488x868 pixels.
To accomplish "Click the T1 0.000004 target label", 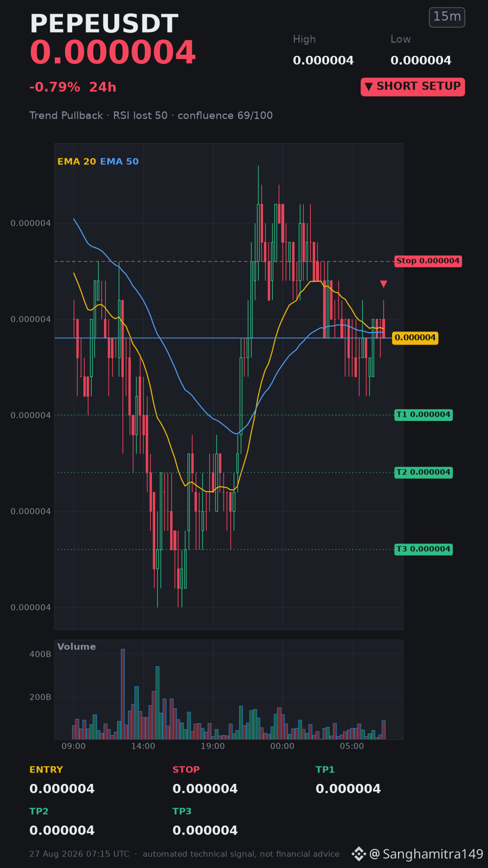I will [423, 414].
